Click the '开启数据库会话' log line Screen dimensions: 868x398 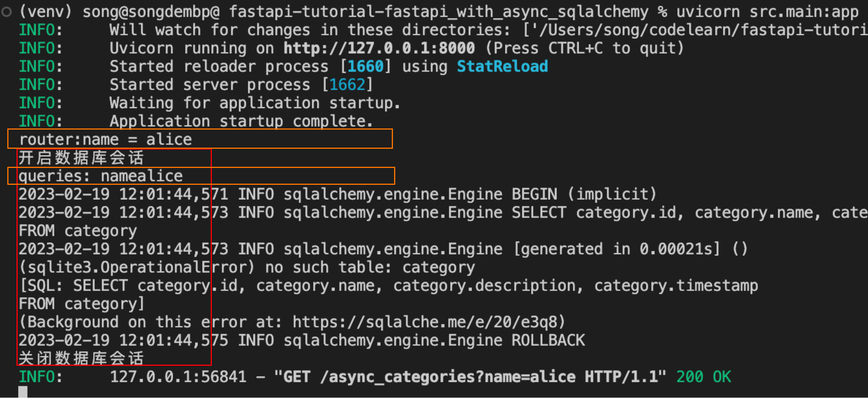(x=81, y=158)
